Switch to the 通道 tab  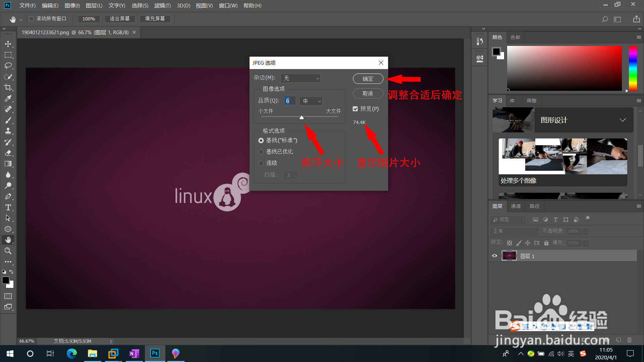[x=516, y=206]
